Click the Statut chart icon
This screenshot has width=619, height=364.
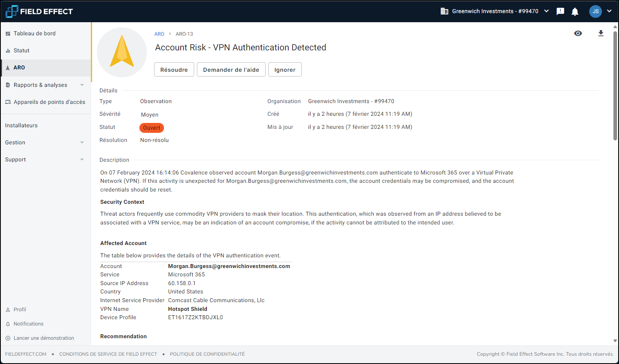[8, 51]
